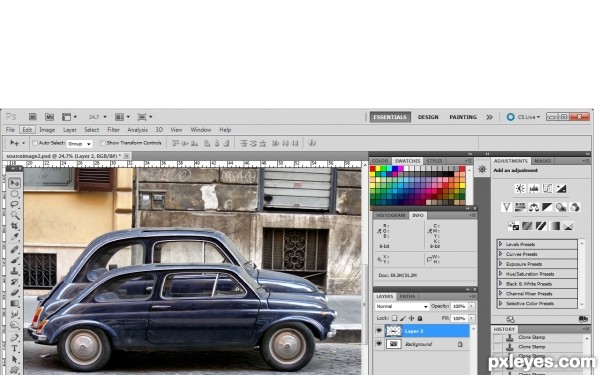Select the Lasso tool
Image resolution: width=600 pixels, height=375 pixels.
click(x=15, y=204)
